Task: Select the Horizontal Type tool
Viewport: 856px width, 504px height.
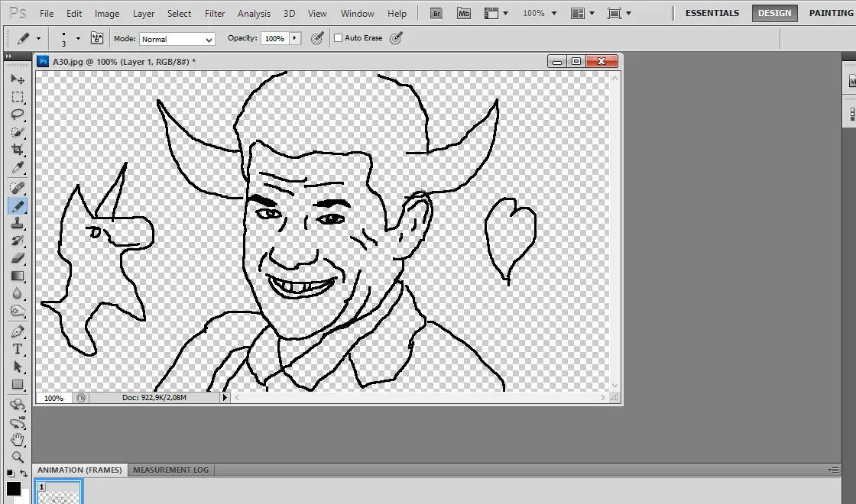Action: pyautogui.click(x=17, y=349)
